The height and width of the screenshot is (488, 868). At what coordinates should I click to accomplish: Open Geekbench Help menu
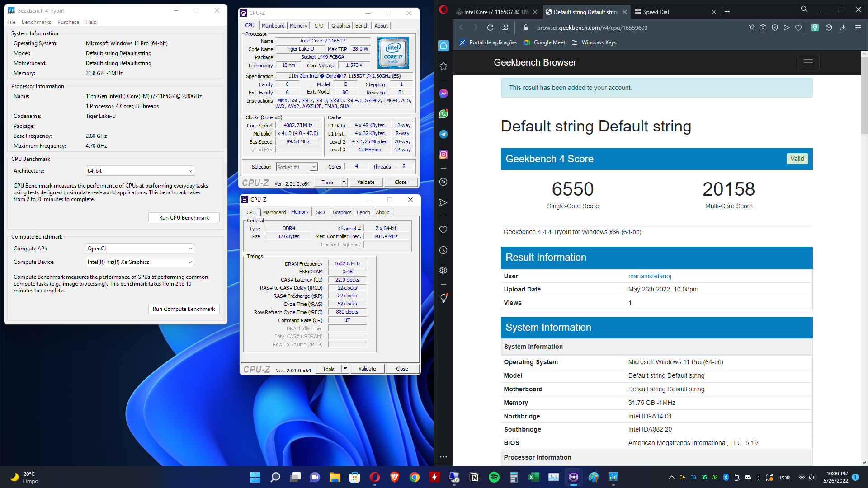click(x=91, y=22)
